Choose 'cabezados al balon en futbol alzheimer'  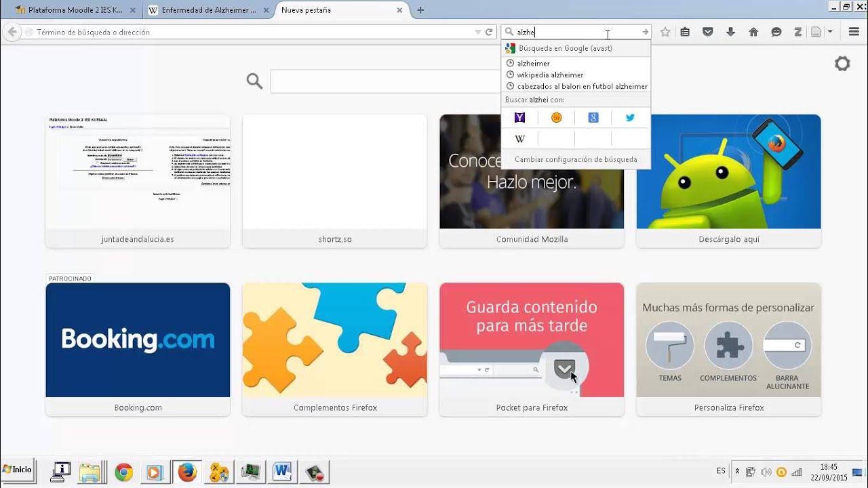tap(576, 86)
